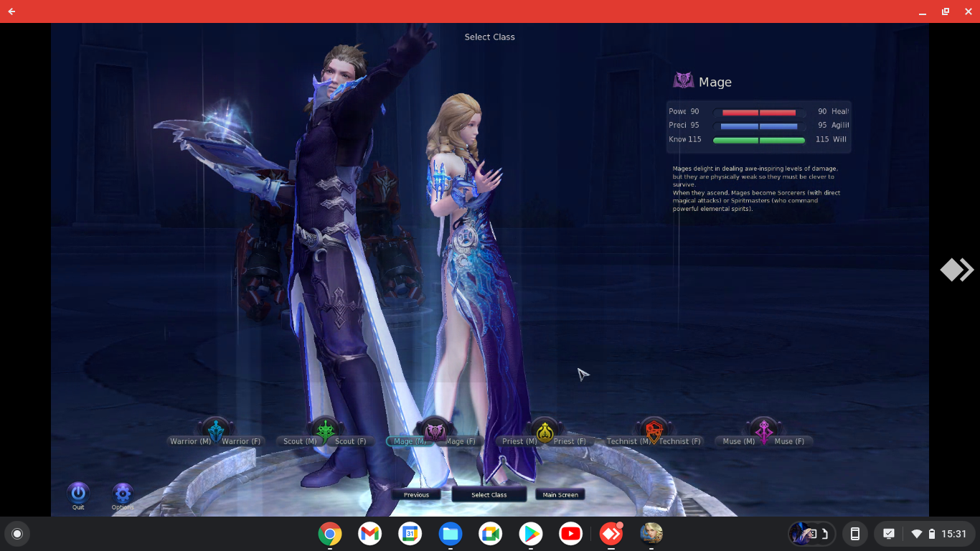Open Gmail from the shelf
The image size is (980, 551).
[x=370, y=534]
